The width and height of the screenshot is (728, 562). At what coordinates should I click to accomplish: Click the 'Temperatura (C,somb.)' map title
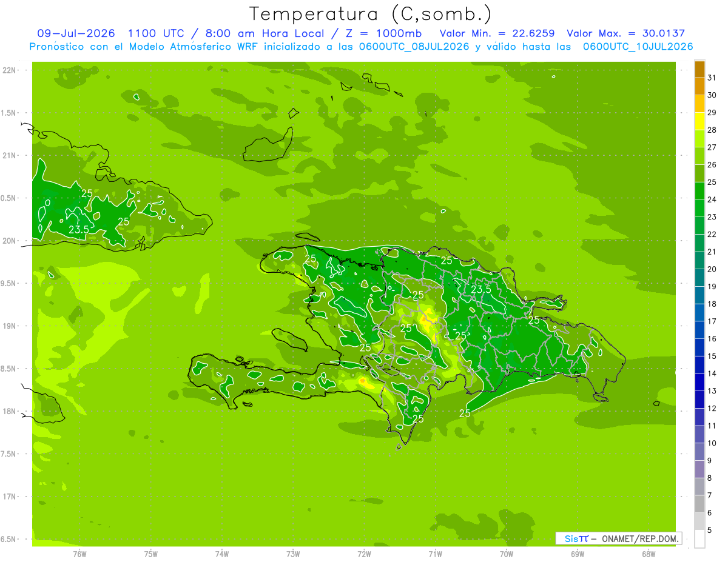(370, 15)
